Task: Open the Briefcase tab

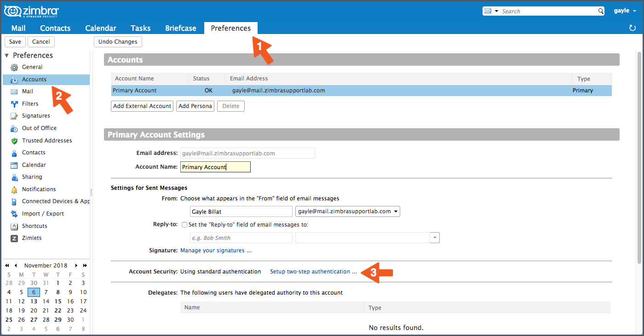Action: pyautogui.click(x=181, y=28)
